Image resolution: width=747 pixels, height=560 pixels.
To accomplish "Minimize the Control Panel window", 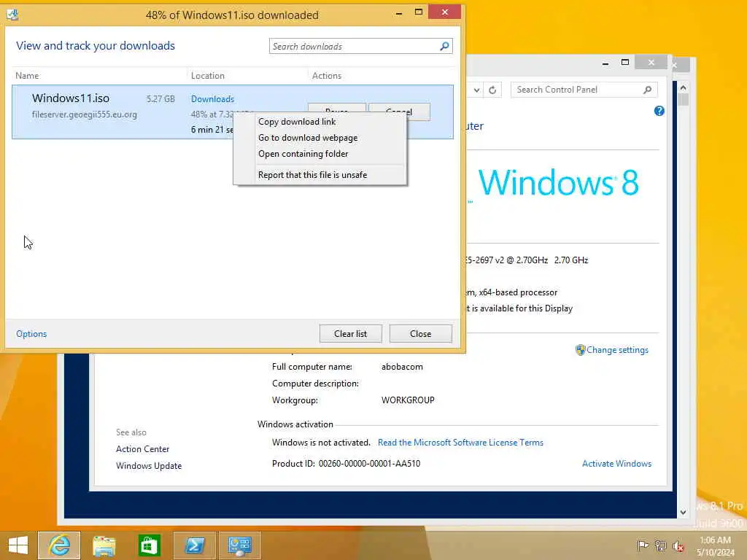I will (x=605, y=63).
